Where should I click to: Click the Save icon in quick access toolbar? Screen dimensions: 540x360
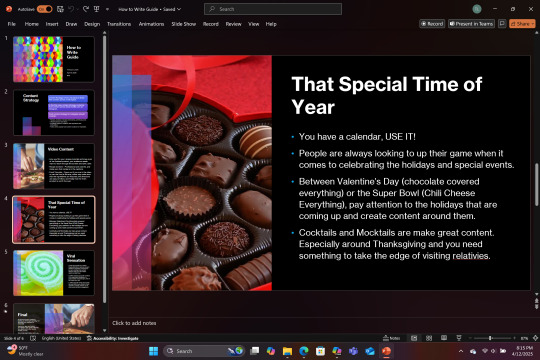(60, 9)
